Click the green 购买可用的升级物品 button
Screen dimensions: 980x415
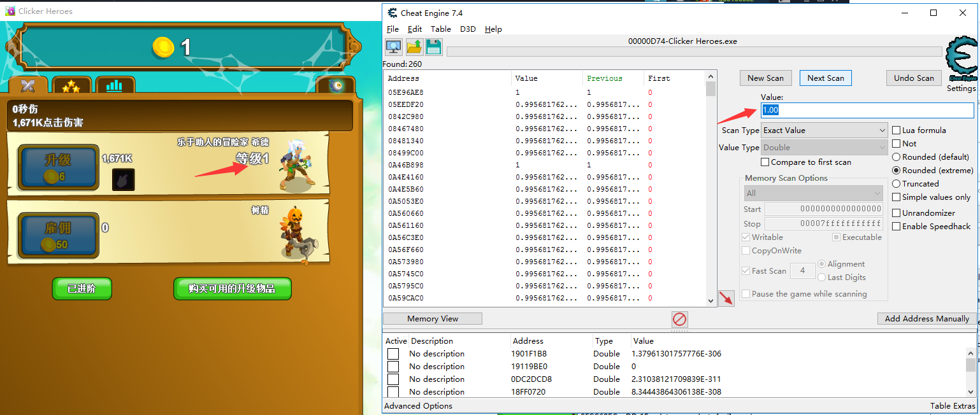(232, 288)
